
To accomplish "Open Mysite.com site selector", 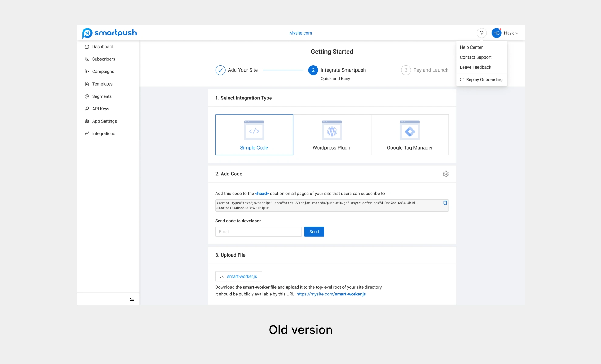I will (300, 33).
